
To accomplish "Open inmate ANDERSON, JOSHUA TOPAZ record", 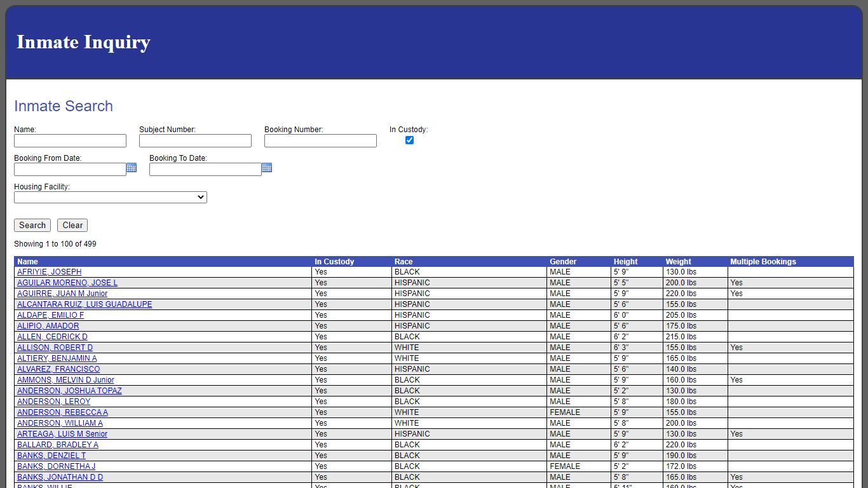I will point(69,391).
